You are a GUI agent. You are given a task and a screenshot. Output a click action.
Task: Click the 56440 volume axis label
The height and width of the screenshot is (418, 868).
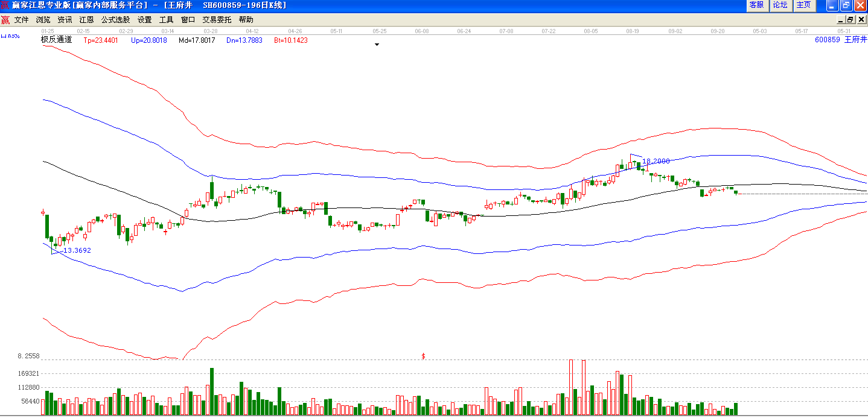[30, 401]
